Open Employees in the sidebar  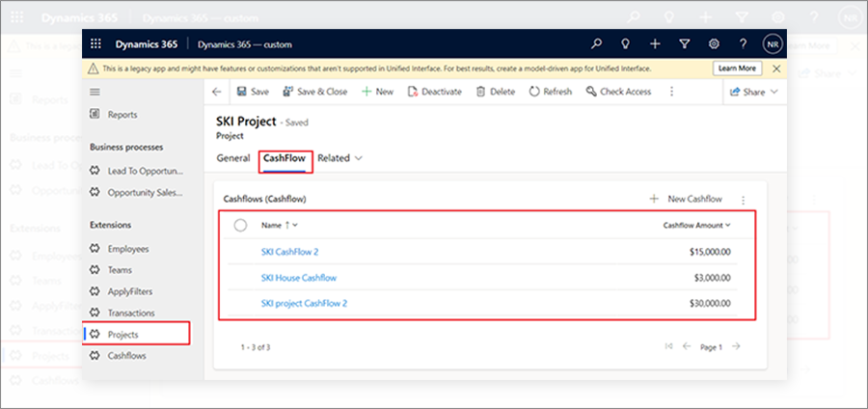(120, 249)
